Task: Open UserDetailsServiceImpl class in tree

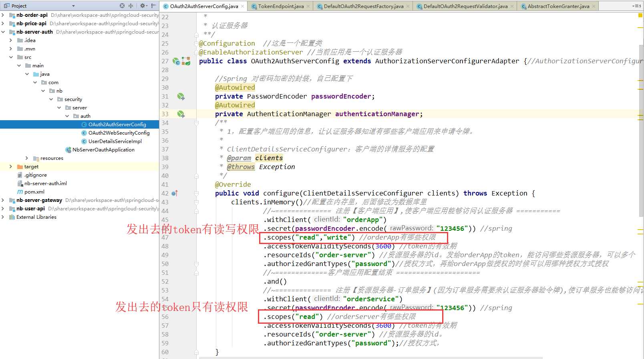Action: (115, 141)
